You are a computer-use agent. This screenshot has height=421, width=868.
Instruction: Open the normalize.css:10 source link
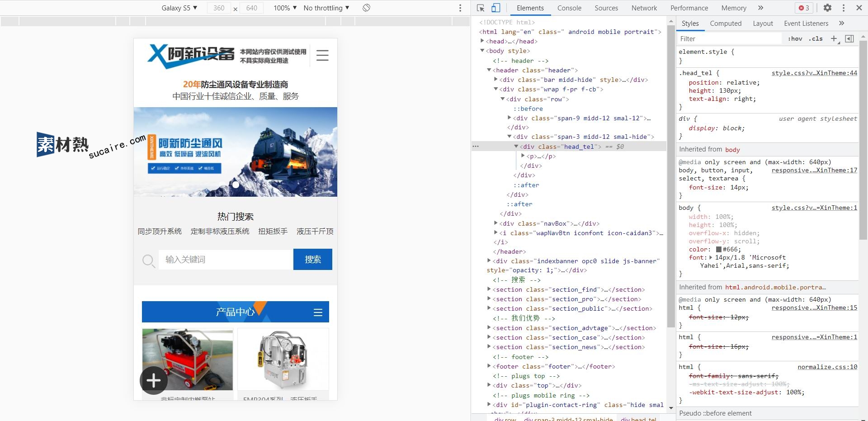click(827, 367)
